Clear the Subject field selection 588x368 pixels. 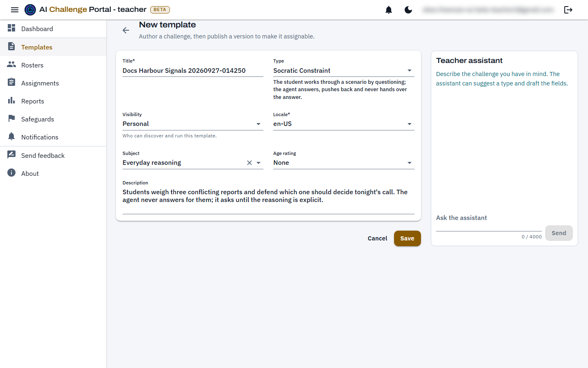click(249, 163)
